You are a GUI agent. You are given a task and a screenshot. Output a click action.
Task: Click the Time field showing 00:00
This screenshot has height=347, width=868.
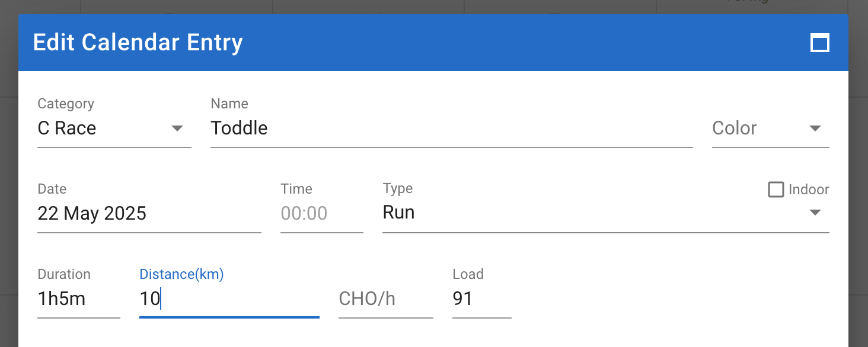tap(321, 213)
